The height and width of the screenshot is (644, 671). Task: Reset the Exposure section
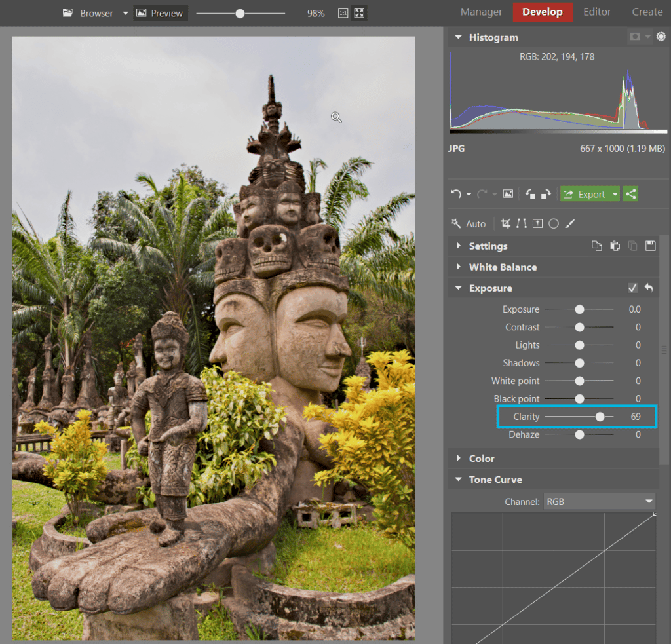pos(649,288)
